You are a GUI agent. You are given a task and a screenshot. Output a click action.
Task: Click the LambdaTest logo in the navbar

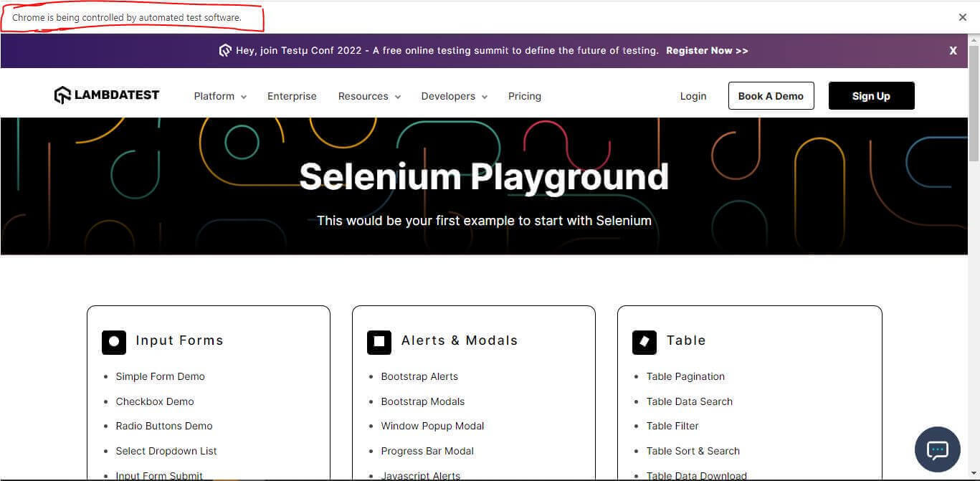(106, 94)
